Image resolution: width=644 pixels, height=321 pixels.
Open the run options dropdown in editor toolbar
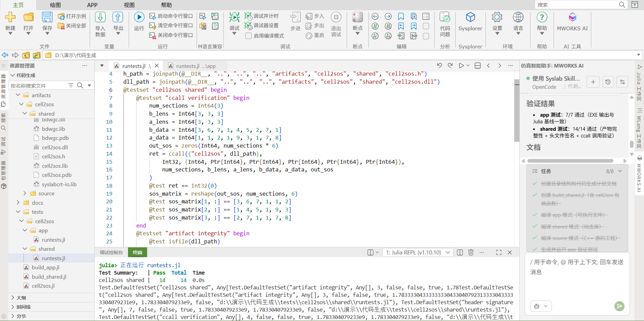point(468,66)
